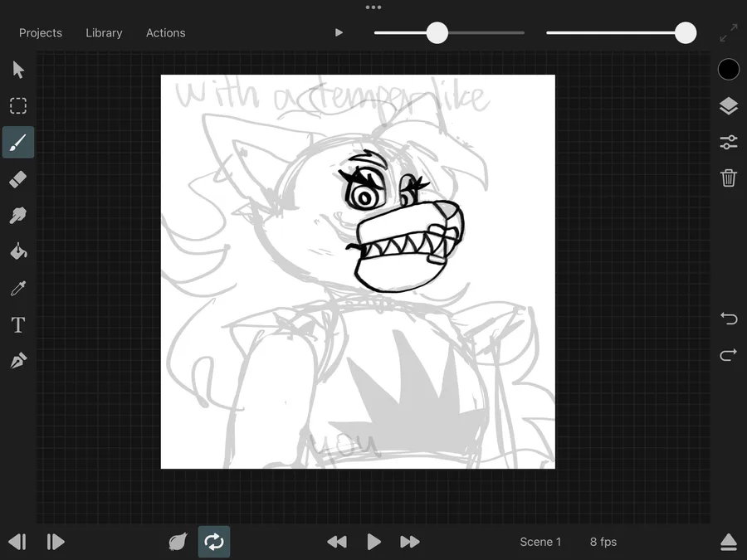Activate the Text tool
Screen dimensions: 747x560
pyautogui.click(x=18, y=324)
